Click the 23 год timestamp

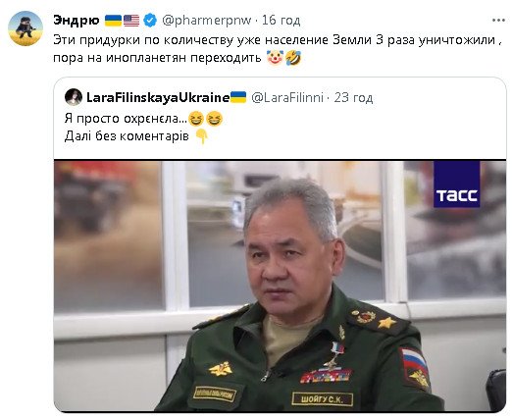click(353, 97)
